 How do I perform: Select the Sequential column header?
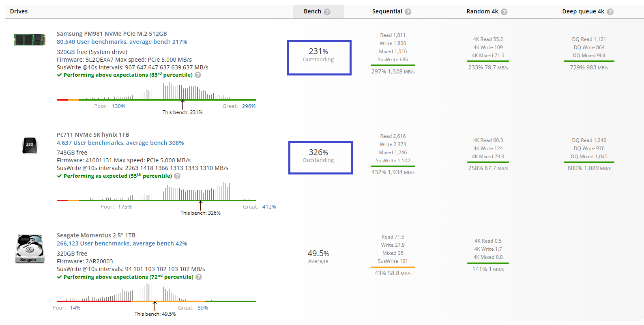(x=387, y=12)
